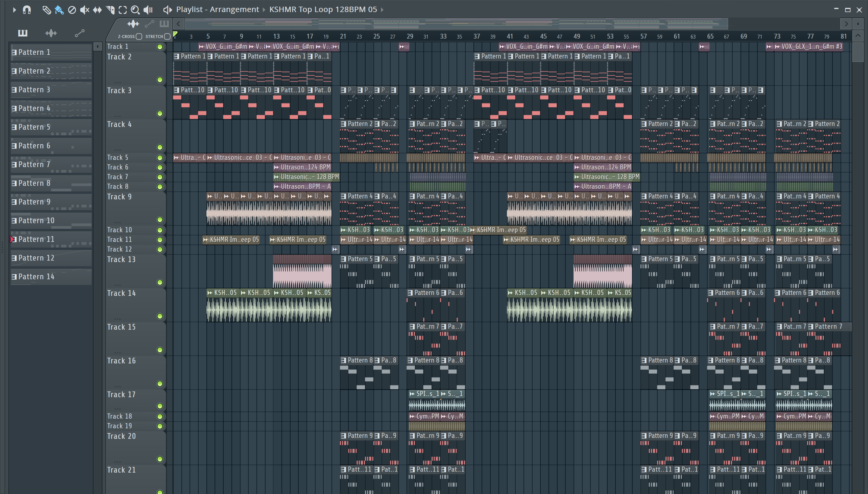This screenshot has height=494, width=868.
Task: Select the KSHMR Im..eep 05 clip at bar 37
Action: 498,230
